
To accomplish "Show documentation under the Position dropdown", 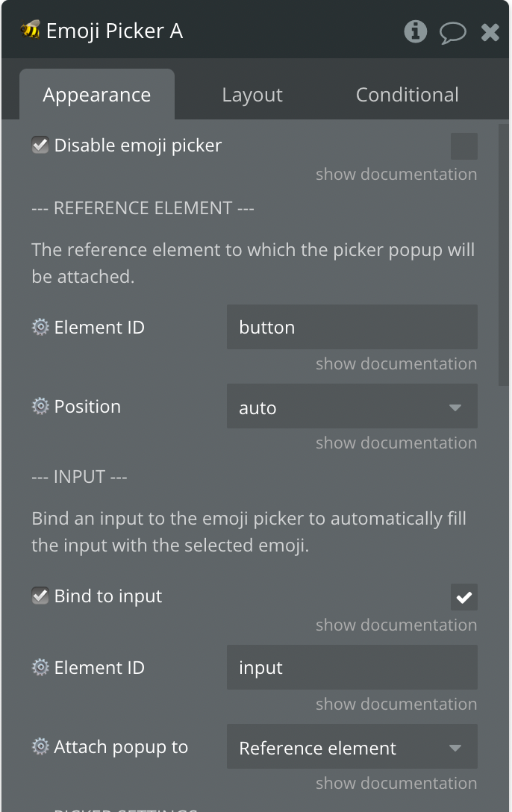I will click(x=396, y=443).
